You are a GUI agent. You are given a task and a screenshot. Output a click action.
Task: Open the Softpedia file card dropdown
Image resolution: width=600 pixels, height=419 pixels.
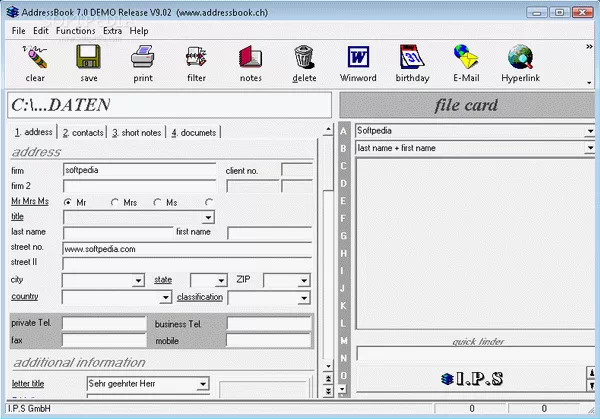click(590, 131)
